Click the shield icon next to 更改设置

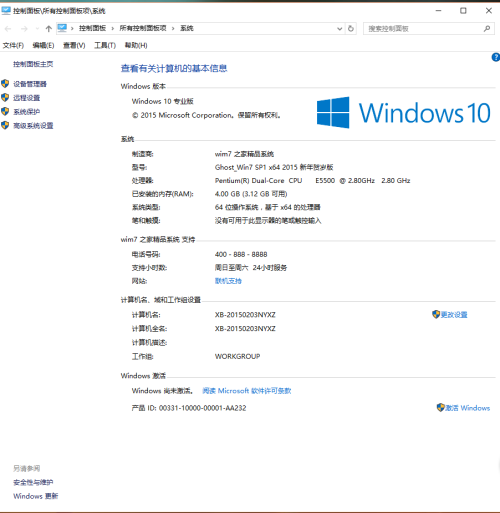(x=436, y=314)
